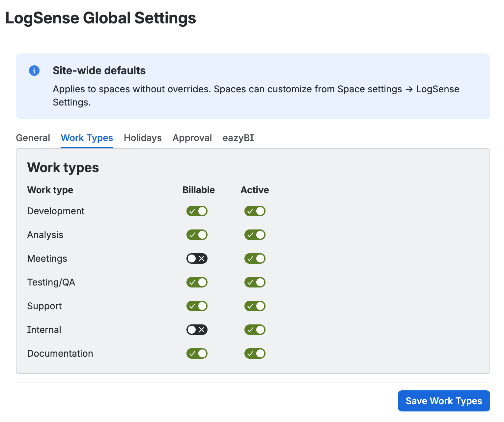Disable Support billable toggle
Screen dimensions: 504x422
coord(197,306)
